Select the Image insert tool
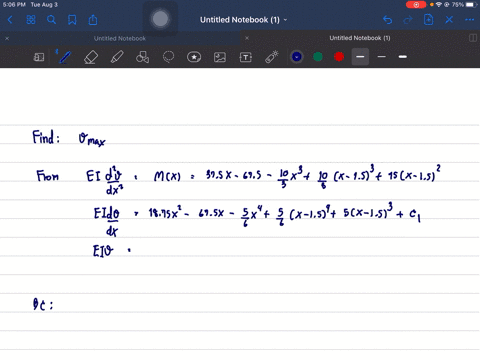The height and width of the screenshot is (360, 480). pos(220,57)
